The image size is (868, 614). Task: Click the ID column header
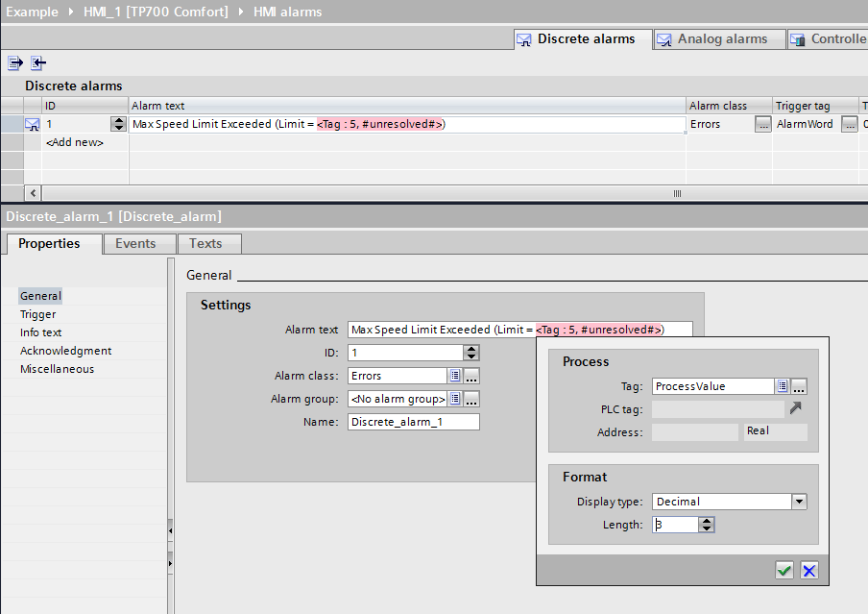click(84, 106)
